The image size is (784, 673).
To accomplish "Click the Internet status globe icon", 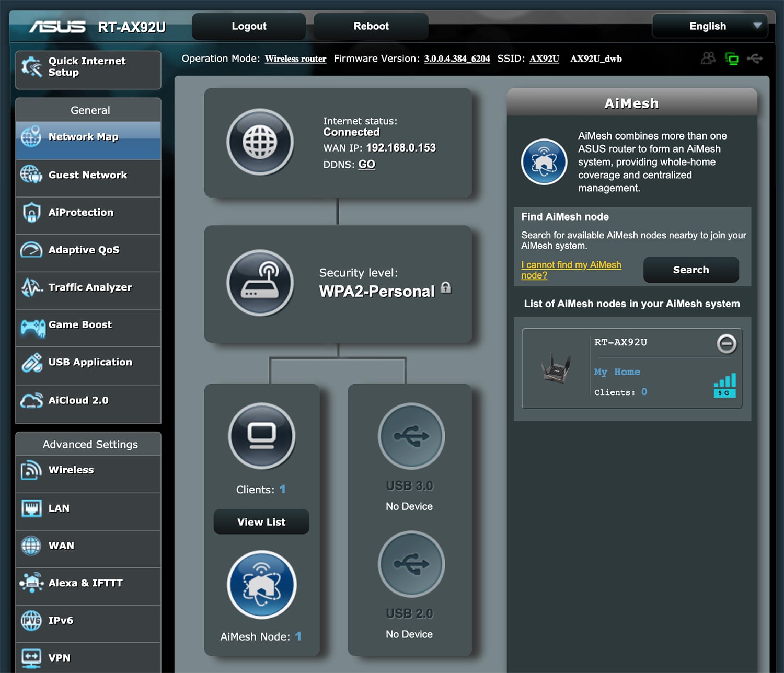I will tap(260, 142).
